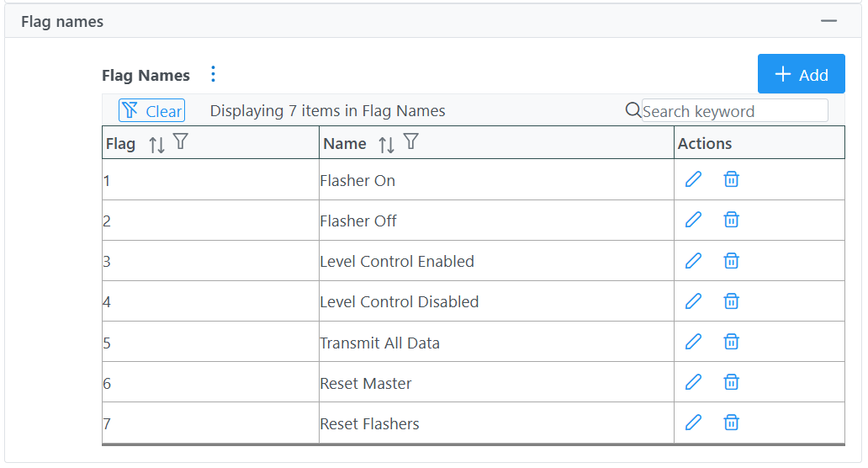Screen dimensions: 868x468
Task: Delete the Reset Flashers flag
Action: (x=731, y=423)
